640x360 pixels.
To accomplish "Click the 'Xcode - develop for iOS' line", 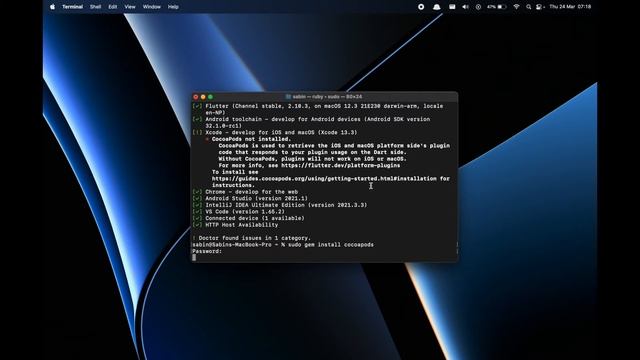I will click(x=275, y=132).
